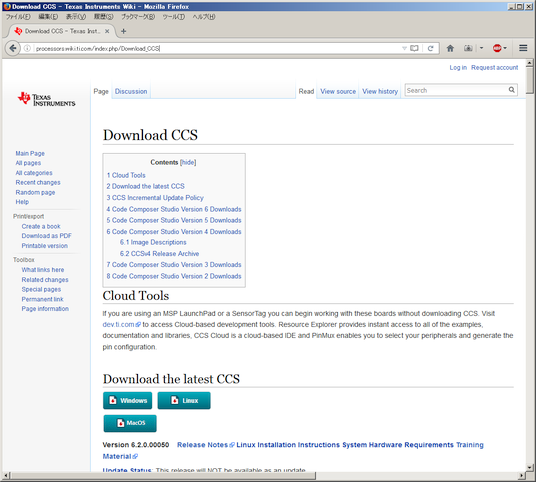Open Code Composer Studio Version 5 Downloads
Viewport: 536px width, 482px height.
(174, 220)
